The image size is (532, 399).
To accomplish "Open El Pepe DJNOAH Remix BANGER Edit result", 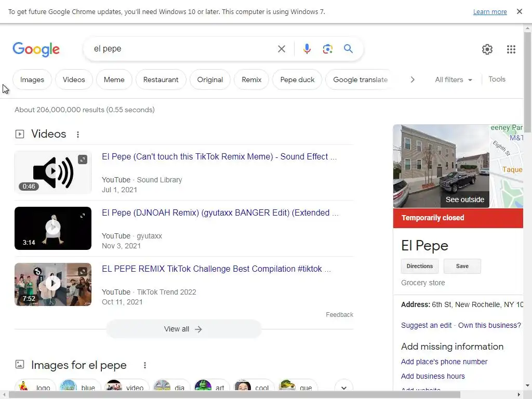I will (x=220, y=212).
